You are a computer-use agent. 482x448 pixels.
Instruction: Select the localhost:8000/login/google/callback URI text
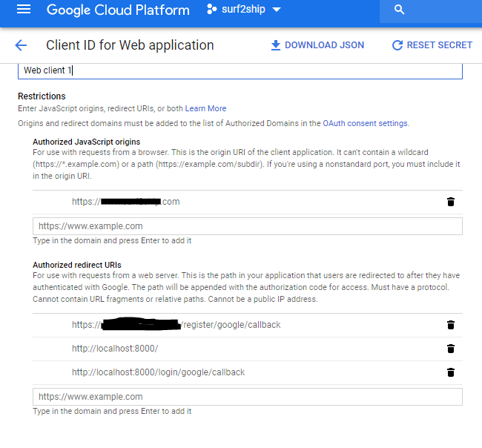(x=158, y=372)
